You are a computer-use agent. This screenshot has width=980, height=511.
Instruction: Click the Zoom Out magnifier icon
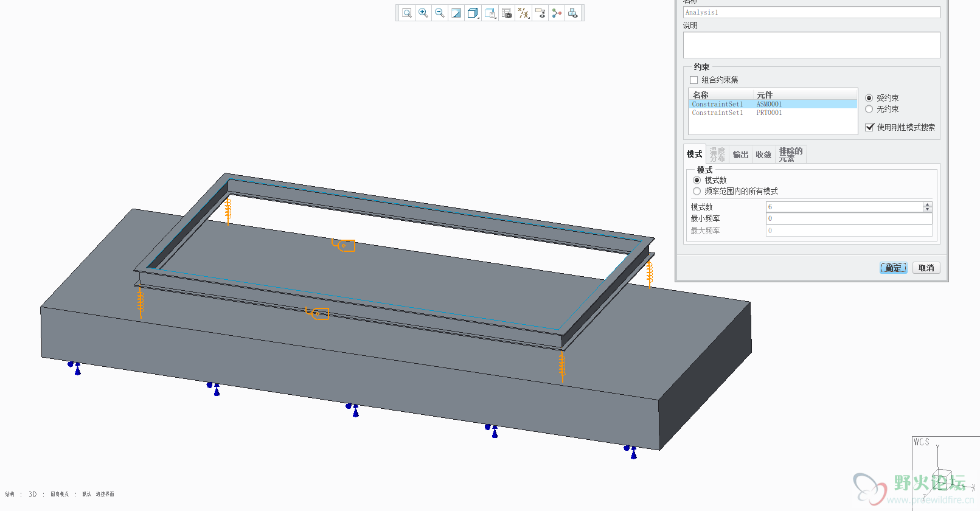(440, 13)
